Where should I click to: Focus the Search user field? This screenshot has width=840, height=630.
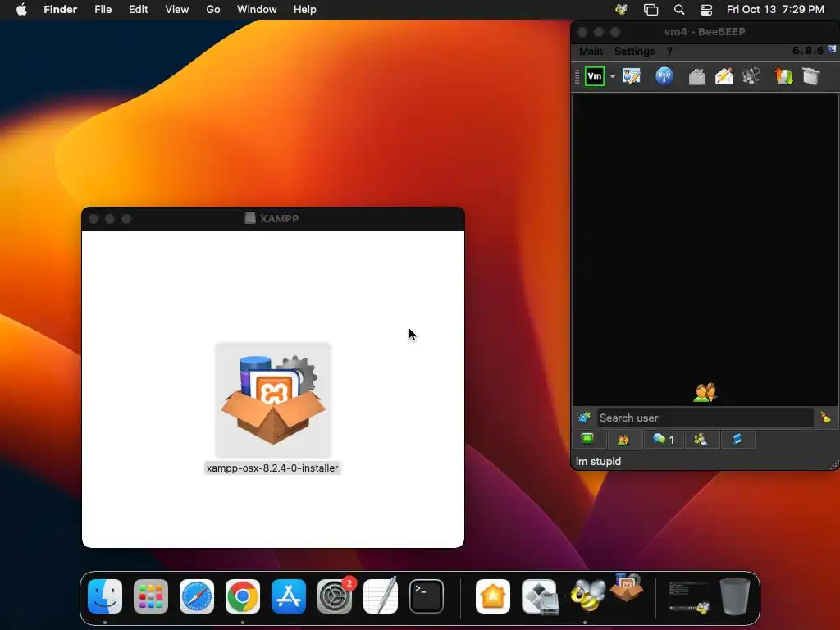tap(705, 418)
